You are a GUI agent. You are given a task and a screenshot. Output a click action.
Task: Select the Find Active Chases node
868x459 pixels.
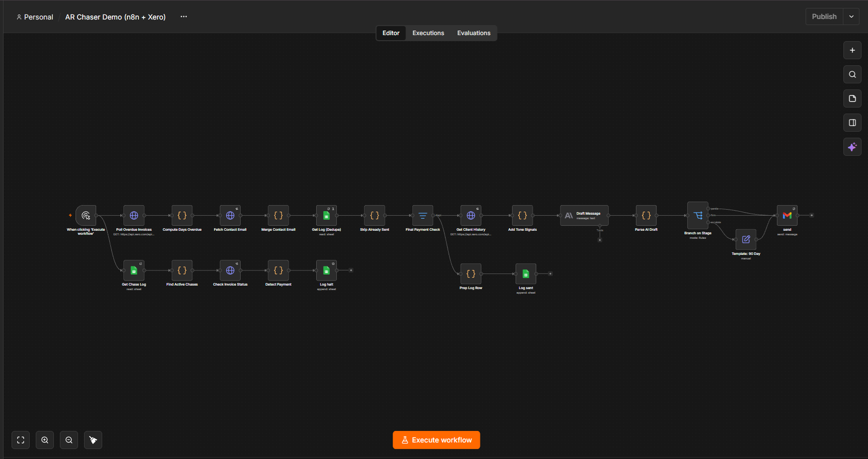(182, 270)
